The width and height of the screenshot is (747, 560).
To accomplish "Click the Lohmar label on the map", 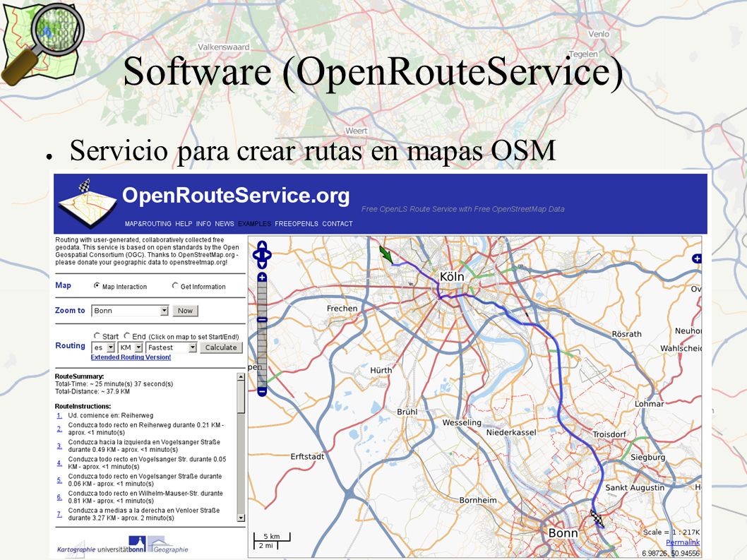I will pyautogui.click(x=650, y=404).
